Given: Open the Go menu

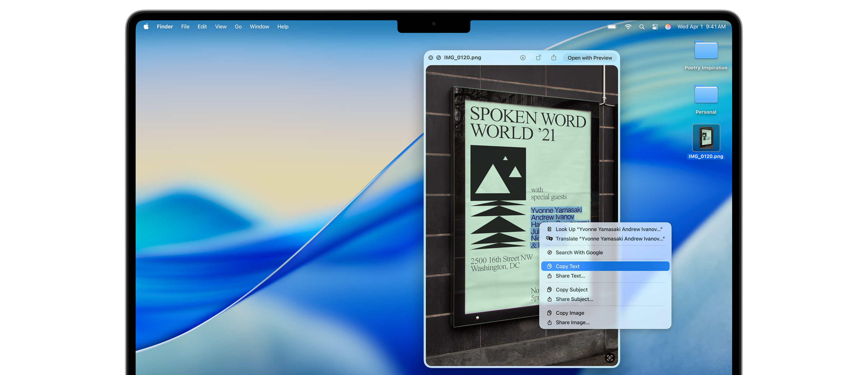Looking at the screenshot, I should point(238,27).
